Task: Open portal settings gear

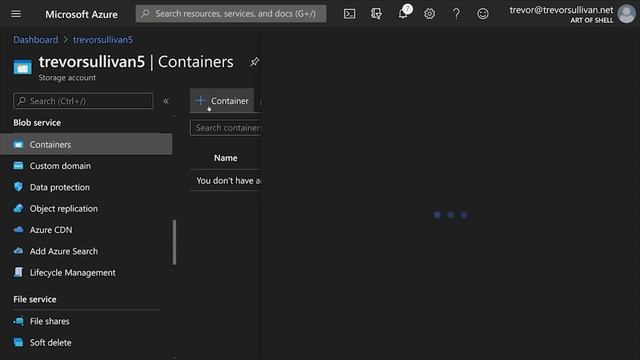Action: (429, 14)
